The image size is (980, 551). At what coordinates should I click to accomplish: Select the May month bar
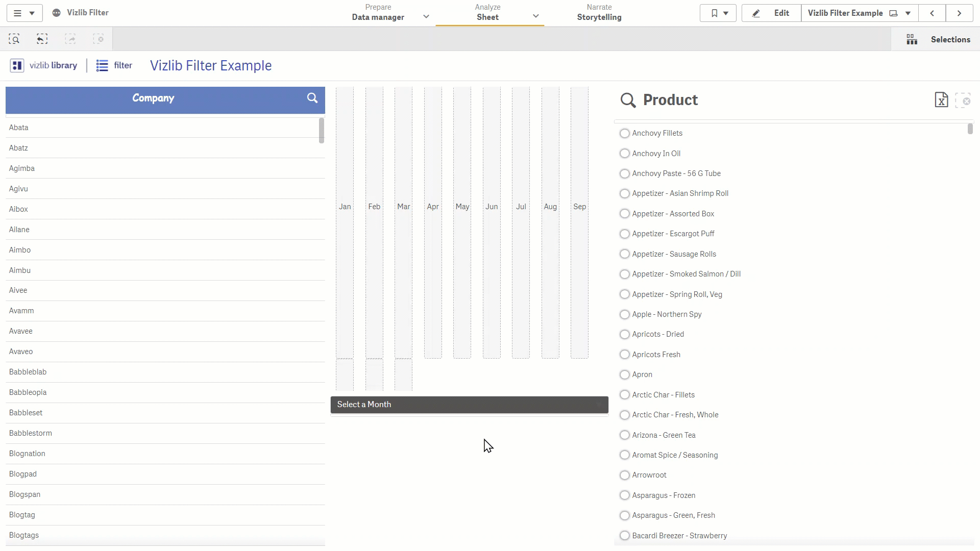(462, 222)
